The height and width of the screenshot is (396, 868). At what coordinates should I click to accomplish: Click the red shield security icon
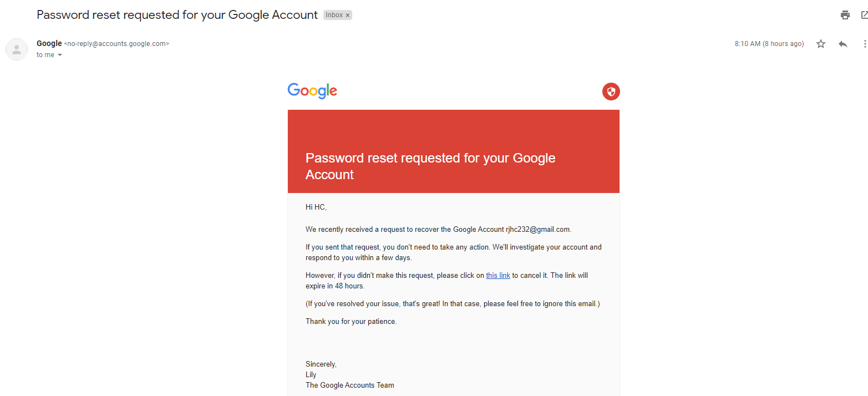611,92
